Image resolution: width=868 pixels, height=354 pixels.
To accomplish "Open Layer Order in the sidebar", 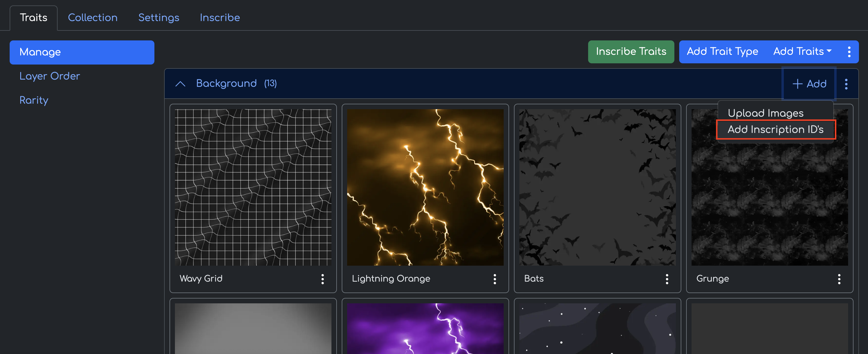I will click(49, 76).
